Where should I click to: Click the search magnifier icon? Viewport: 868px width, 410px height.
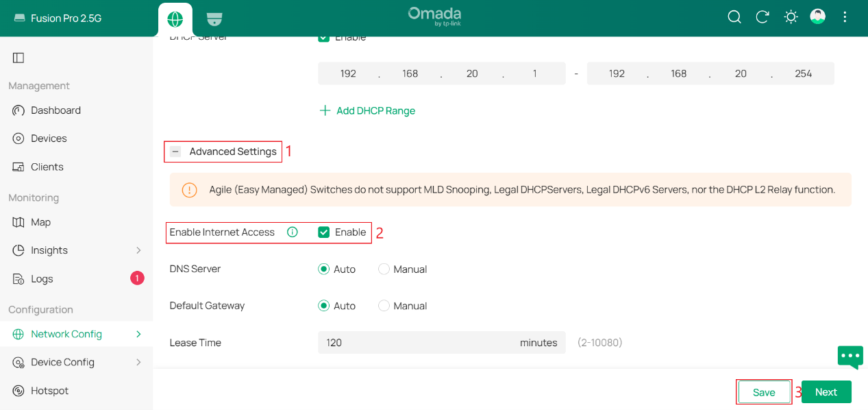pyautogui.click(x=734, y=17)
